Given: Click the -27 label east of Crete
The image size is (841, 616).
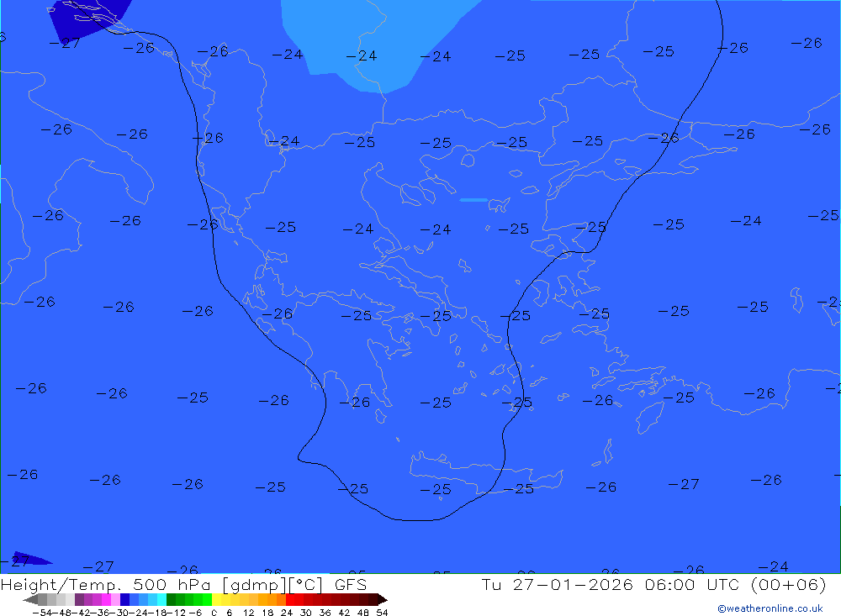Looking at the screenshot, I should click(x=684, y=484).
